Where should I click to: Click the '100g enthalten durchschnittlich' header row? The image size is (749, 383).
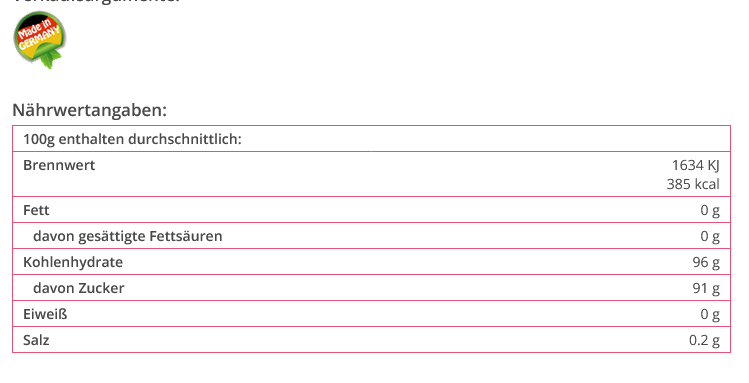[x=371, y=139]
